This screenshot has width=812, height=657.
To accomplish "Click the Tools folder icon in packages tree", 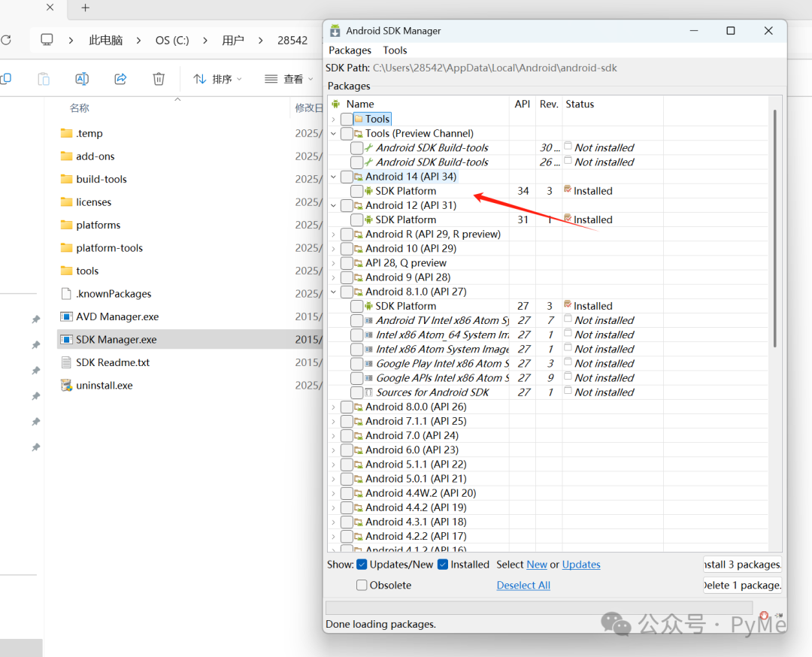I will click(x=359, y=119).
